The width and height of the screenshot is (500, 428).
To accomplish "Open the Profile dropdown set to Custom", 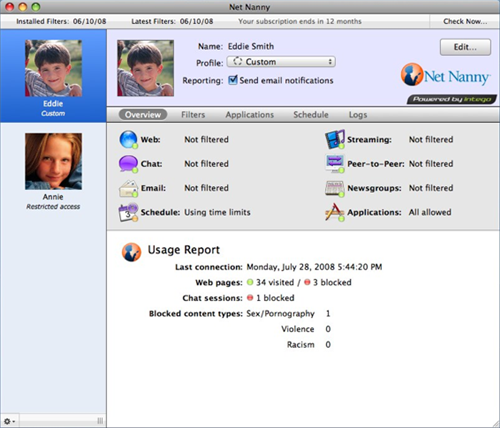I will point(281,62).
